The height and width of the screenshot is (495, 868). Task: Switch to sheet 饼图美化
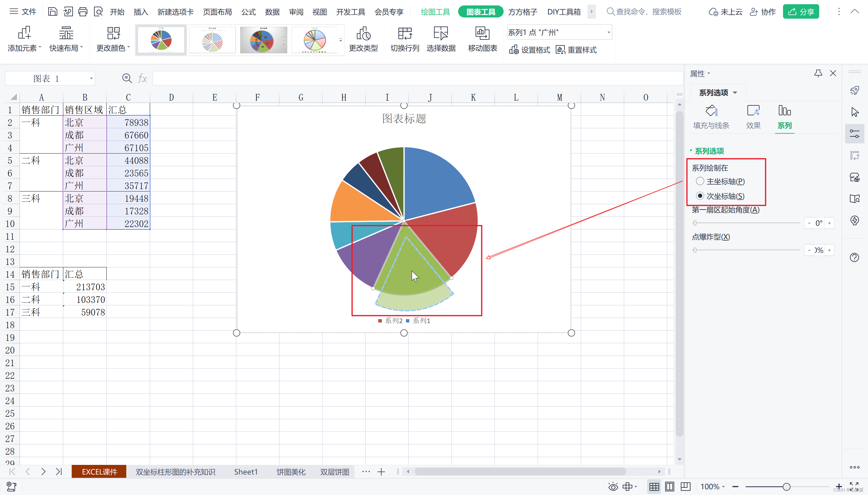(291, 472)
